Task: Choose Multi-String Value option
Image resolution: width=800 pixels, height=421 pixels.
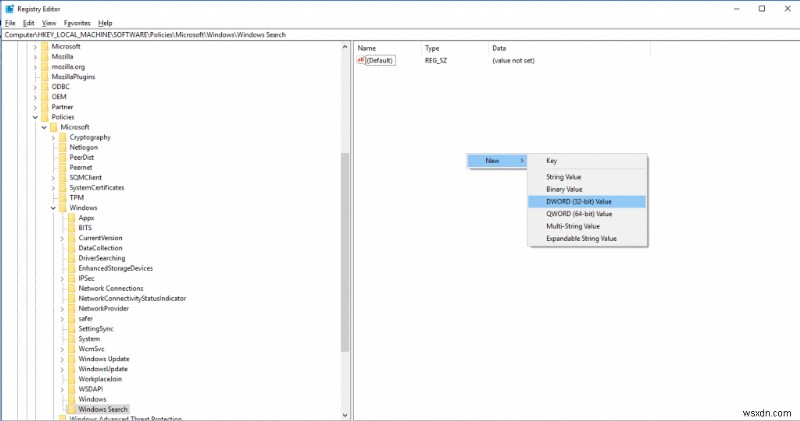Action: [587, 226]
